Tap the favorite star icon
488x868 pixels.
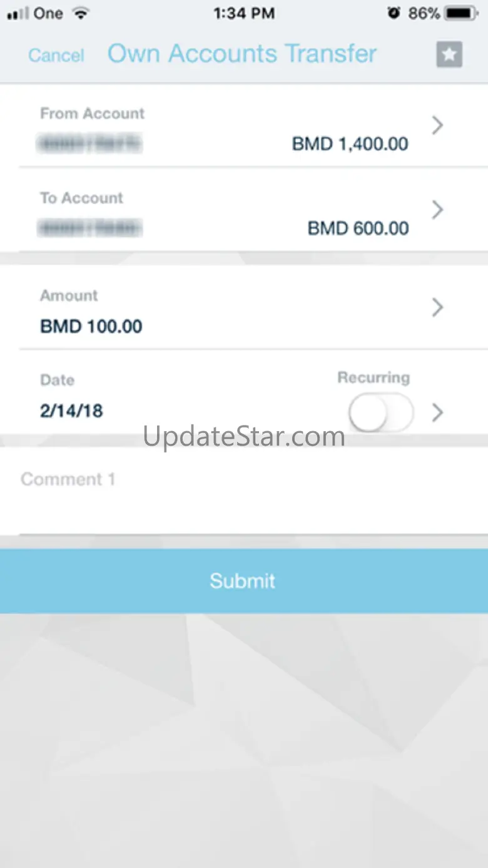tap(449, 54)
